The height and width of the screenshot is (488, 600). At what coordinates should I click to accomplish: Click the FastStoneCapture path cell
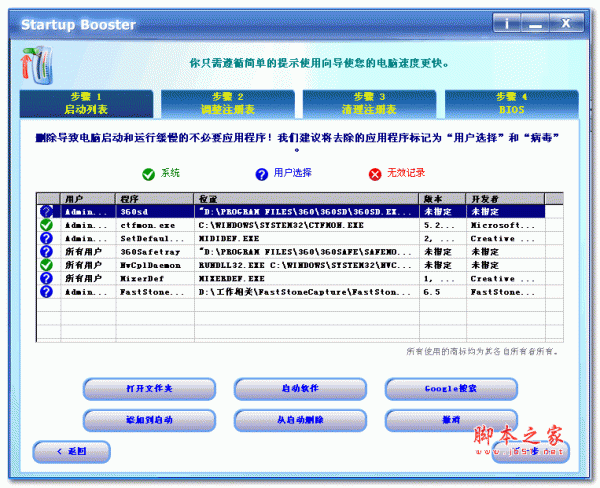(307, 292)
